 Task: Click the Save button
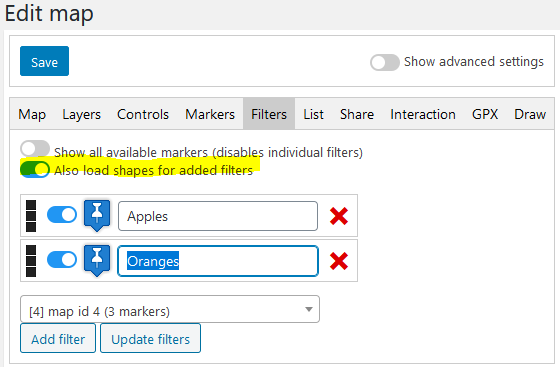[44, 61]
